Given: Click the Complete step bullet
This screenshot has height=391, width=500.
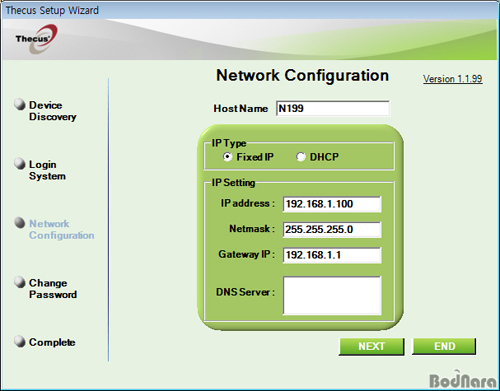Looking at the screenshot, I should tap(20, 341).
